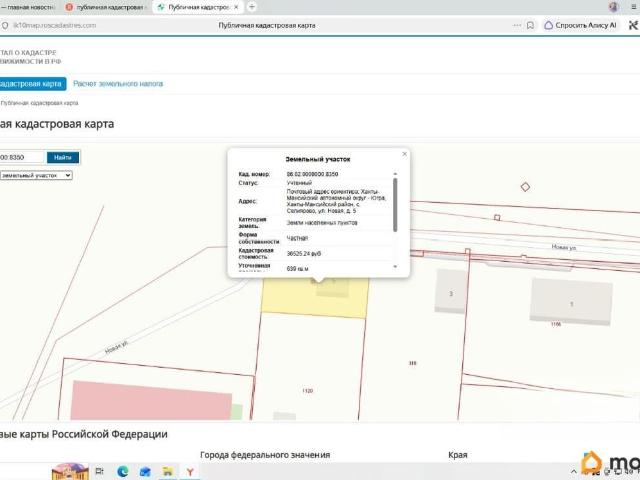
Task: Click the diamond marker on the map
Action: tap(525, 187)
